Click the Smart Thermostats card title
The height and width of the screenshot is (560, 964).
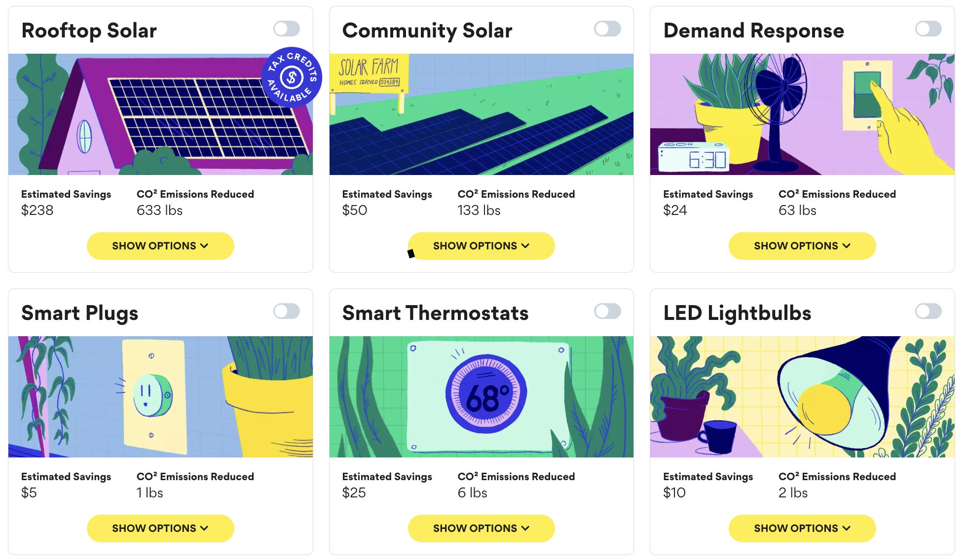pyautogui.click(x=435, y=313)
